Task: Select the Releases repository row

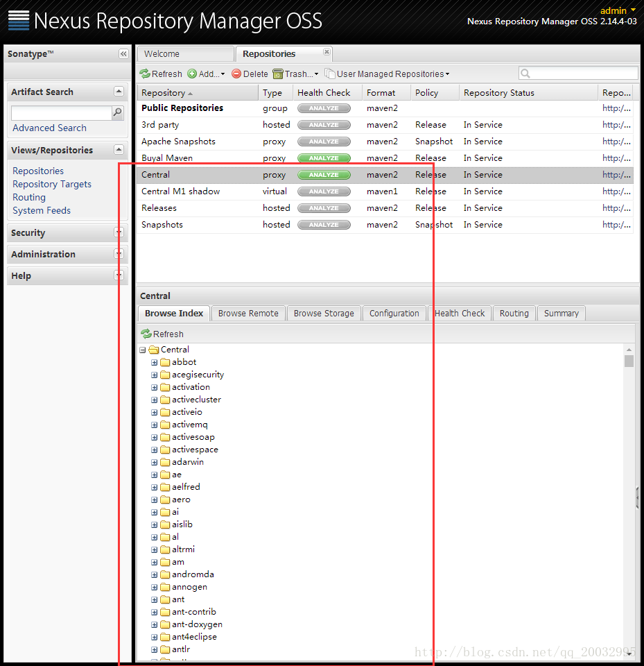Action: pos(385,208)
